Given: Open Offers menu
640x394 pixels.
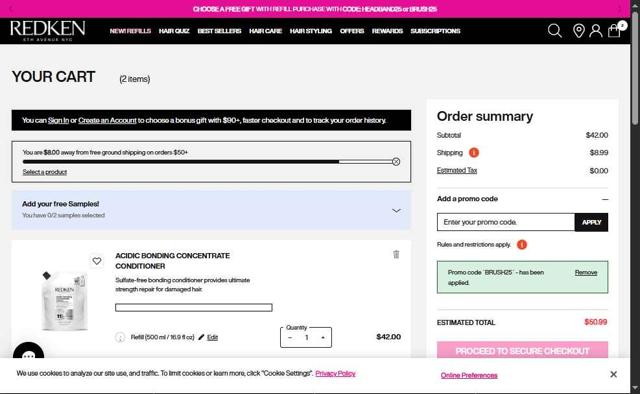Looking at the screenshot, I should [352, 31].
